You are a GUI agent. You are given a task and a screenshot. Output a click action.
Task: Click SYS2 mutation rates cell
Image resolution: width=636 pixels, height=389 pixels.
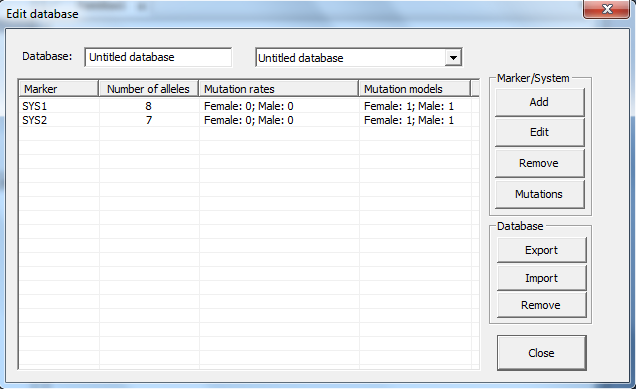pos(279,120)
